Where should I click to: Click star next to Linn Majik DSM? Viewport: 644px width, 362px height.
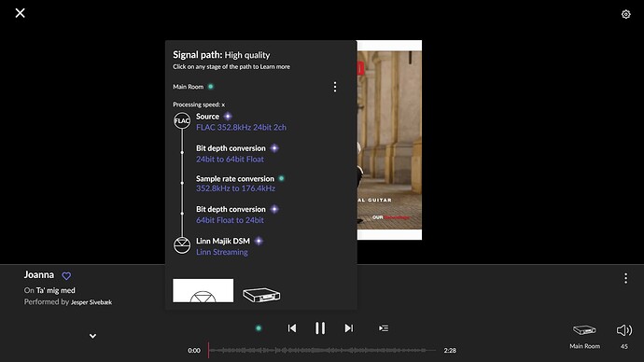pos(259,241)
